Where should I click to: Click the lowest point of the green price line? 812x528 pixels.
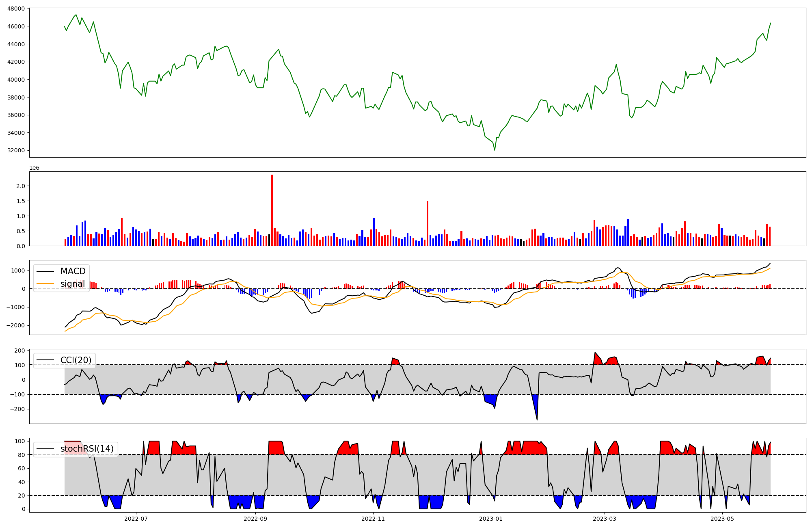pos(495,150)
